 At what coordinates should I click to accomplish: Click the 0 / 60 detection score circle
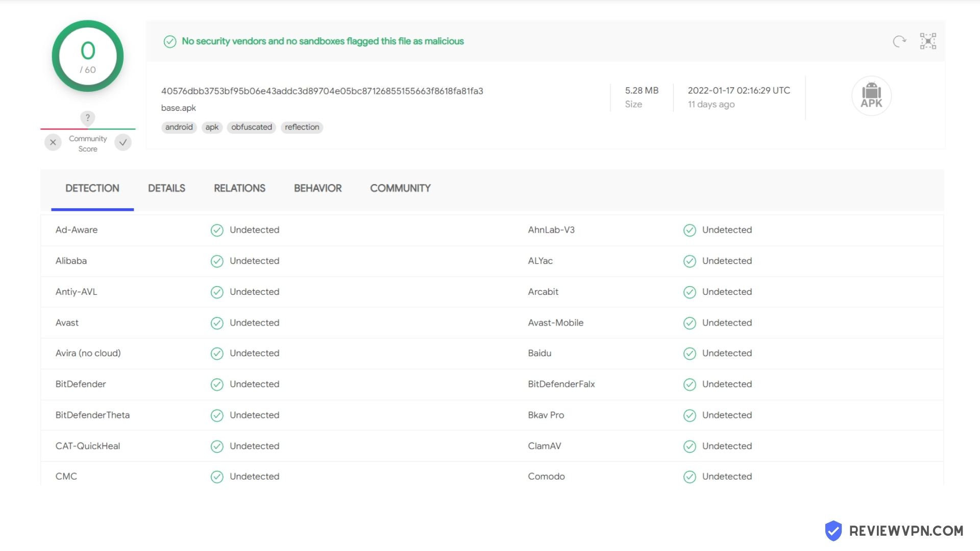pos(88,56)
